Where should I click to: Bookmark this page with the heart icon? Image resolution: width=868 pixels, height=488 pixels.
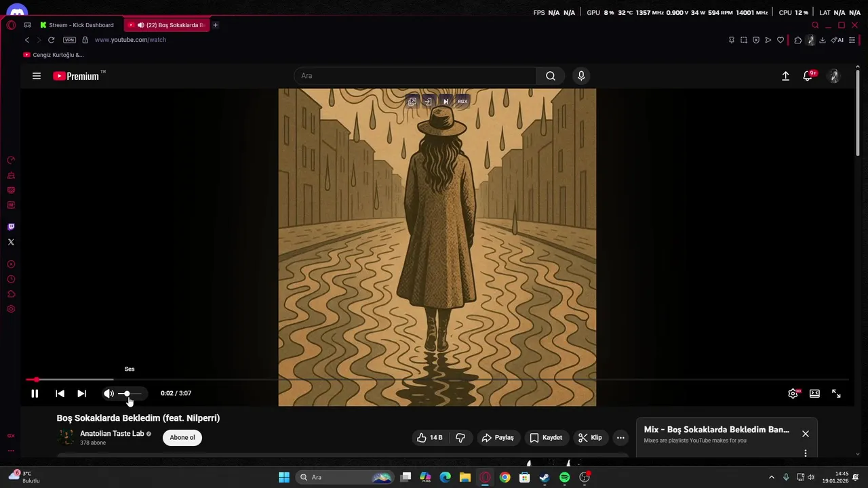pos(781,40)
